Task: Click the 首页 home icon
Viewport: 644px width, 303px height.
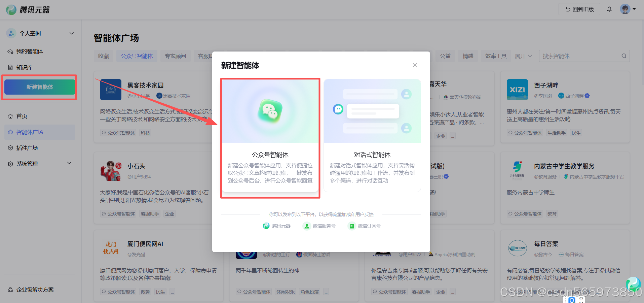Action: (11, 116)
